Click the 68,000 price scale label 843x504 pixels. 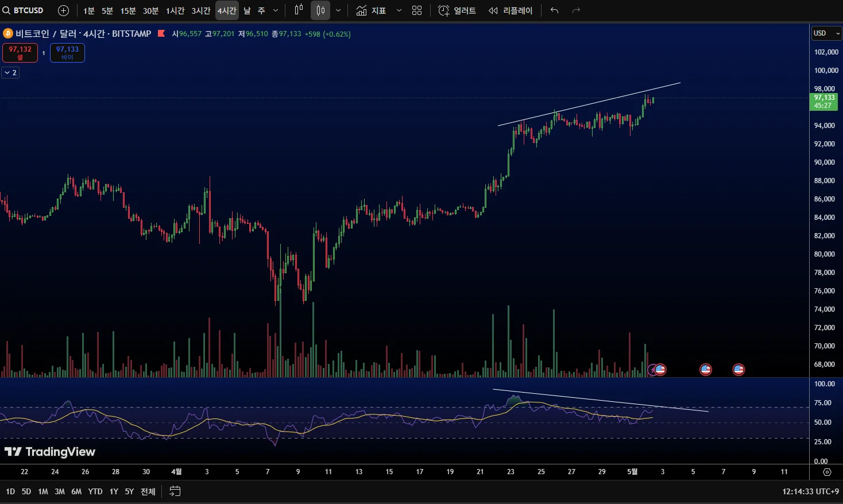tap(825, 365)
